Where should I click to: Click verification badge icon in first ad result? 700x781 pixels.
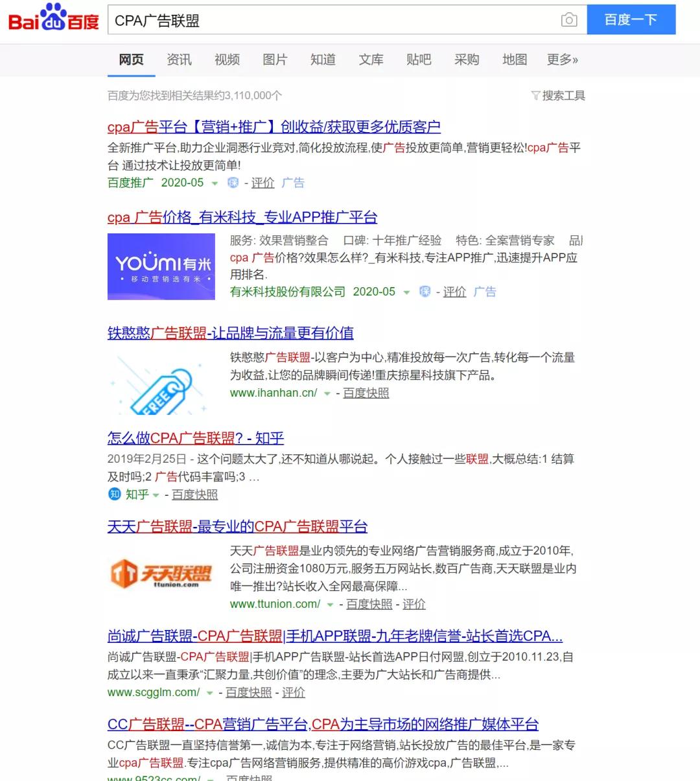coord(233,183)
